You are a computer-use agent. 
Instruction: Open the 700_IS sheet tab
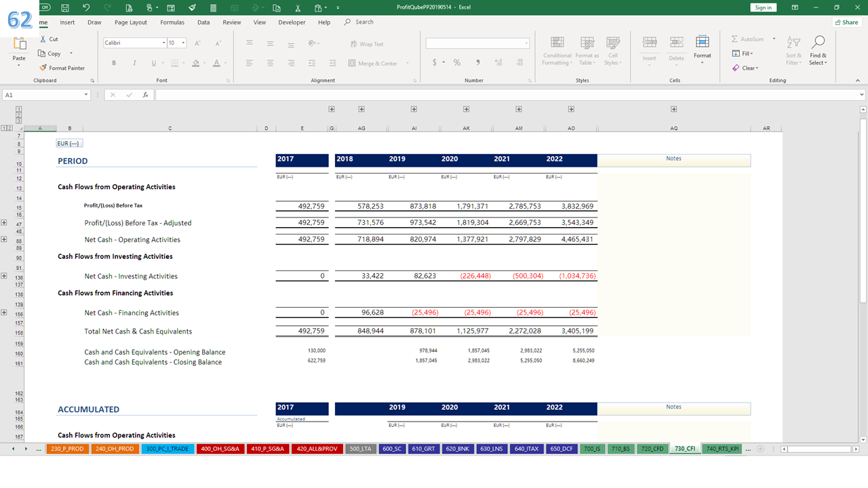[592, 449]
